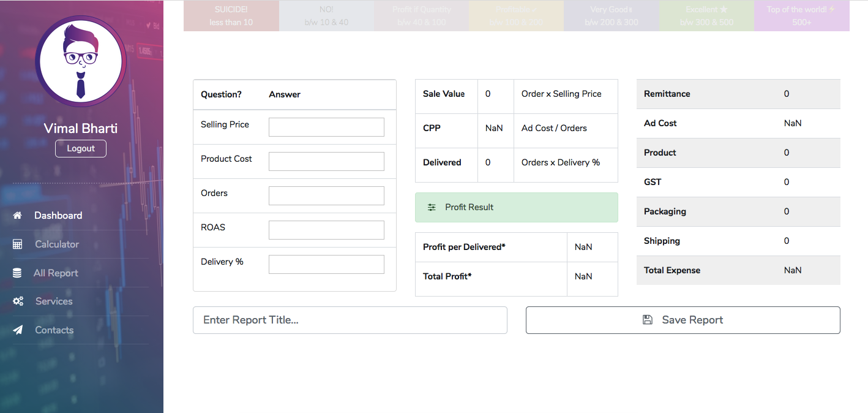Click the Delivery % input field
The width and height of the screenshot is (868, 413).
(326, 263)
